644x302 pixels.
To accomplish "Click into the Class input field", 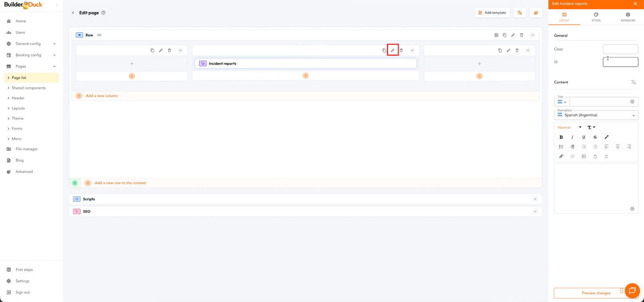I will (x=620, y=49).
